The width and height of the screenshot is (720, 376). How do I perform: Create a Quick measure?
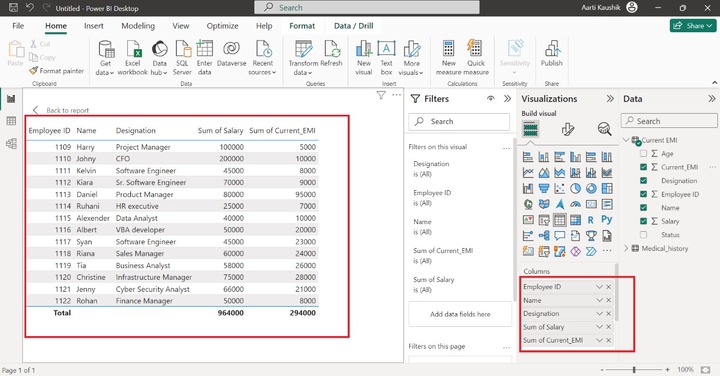pos(476,58)
